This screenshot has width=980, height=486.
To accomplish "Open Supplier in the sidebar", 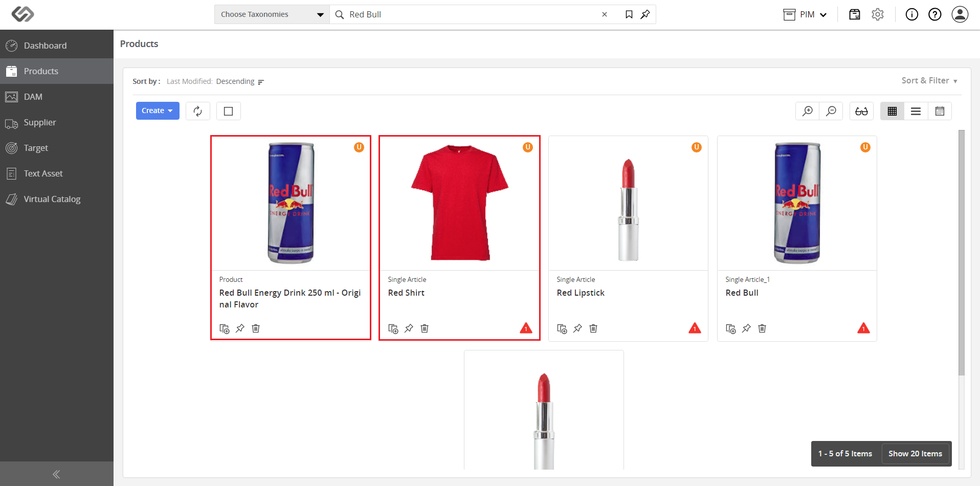I will tap(57, 122).
